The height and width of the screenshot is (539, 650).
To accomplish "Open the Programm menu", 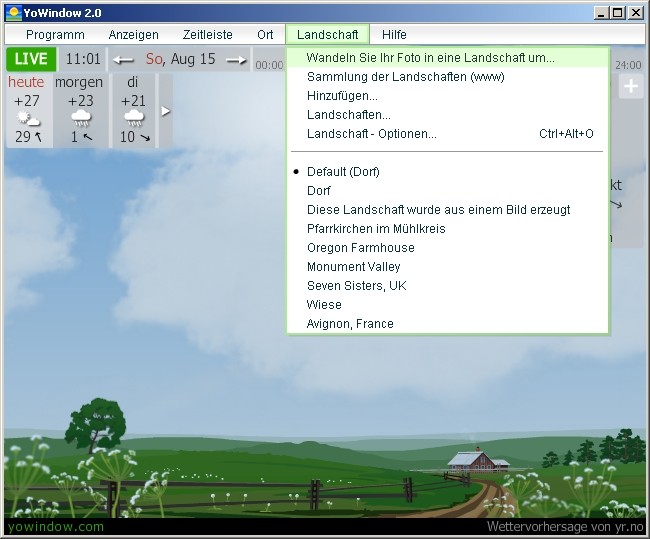I will coord(55,35).
